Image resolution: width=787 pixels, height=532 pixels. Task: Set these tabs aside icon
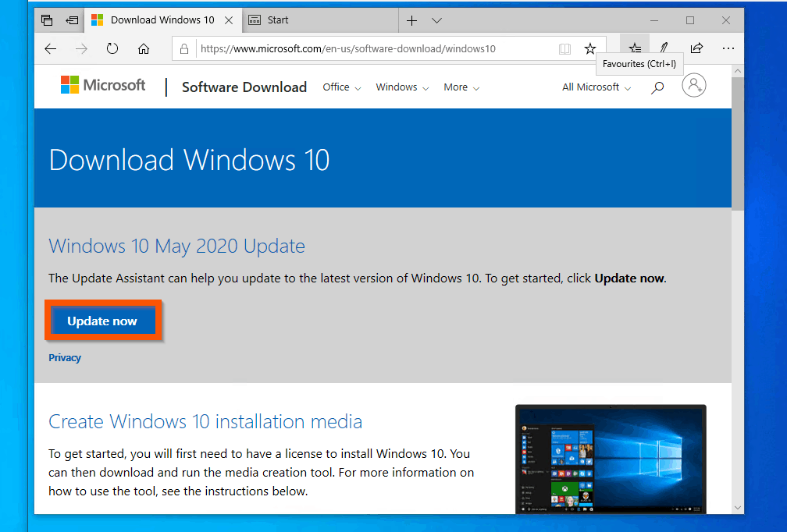click(x=72, y=20)
